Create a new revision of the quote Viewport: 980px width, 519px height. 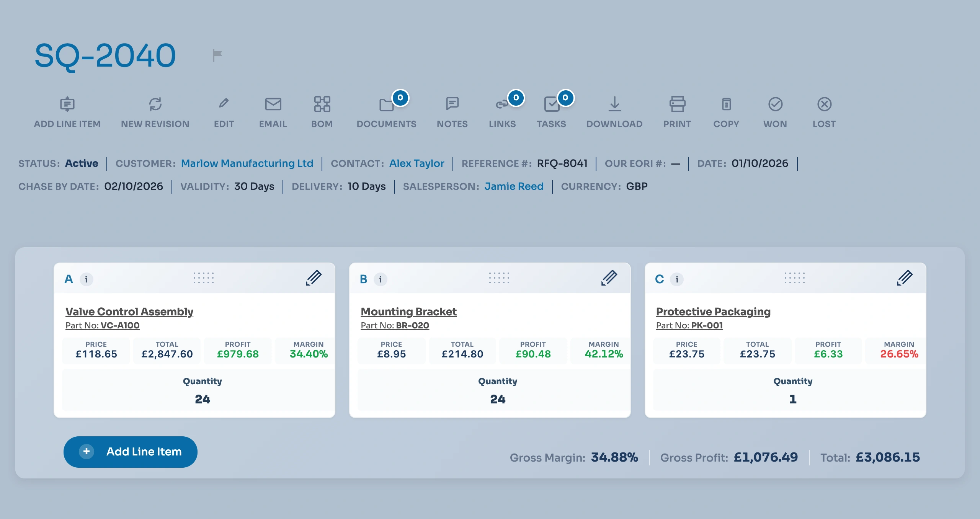(155, 112)
